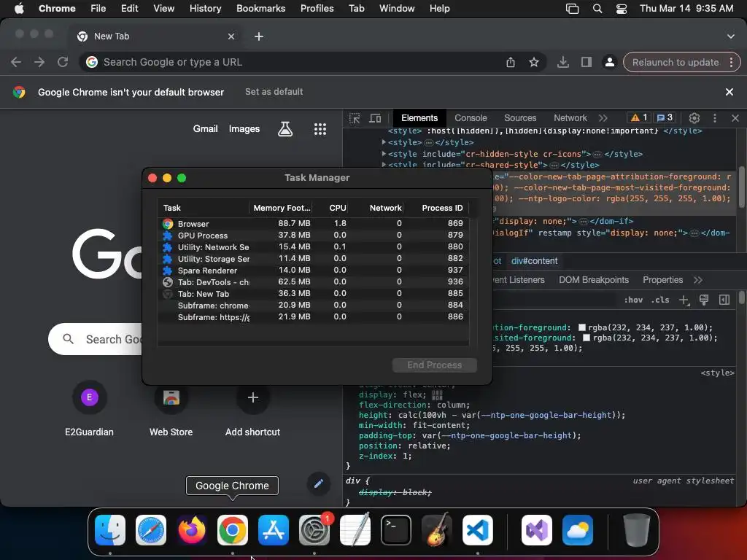This screenshot has height=560, width=747.
Task: Click the DevTools inspect element picker icon
Action: click(x=355, y=118)
